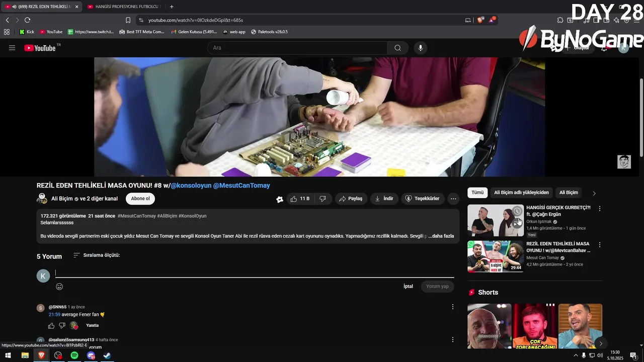Select the 'Ali Biçim' filter chip

pos(569,193)
